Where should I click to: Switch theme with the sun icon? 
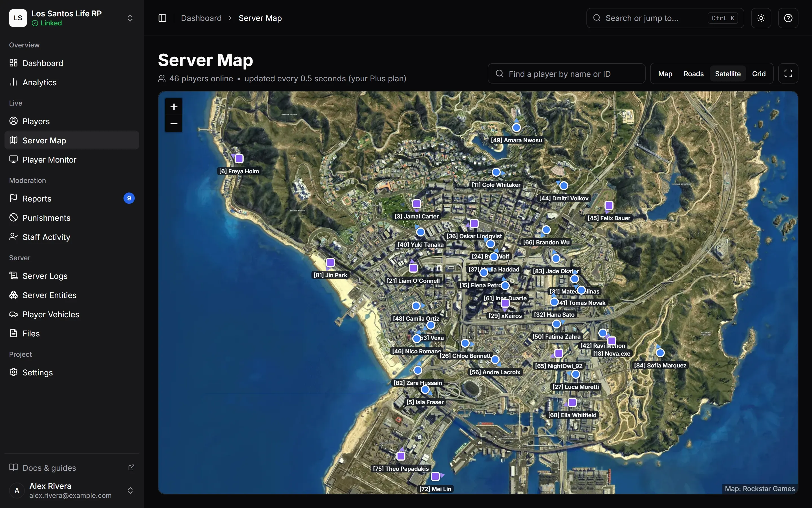pyautogui.click(x=761, y=18)
